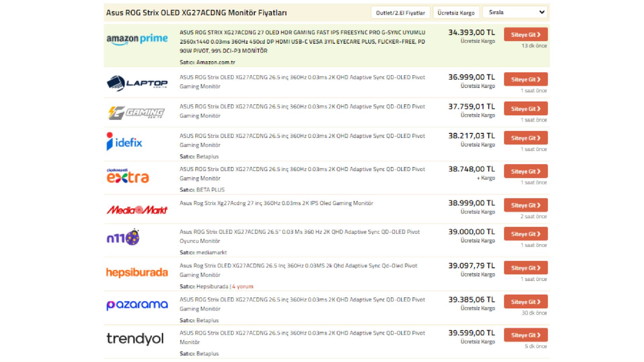This screenshot has width=644, height=362.
Task: Click the heading 'Asus ROG Strix OLED XG27ACDNG Monitör Fiyatları'
Action: [x=197, y=13]
